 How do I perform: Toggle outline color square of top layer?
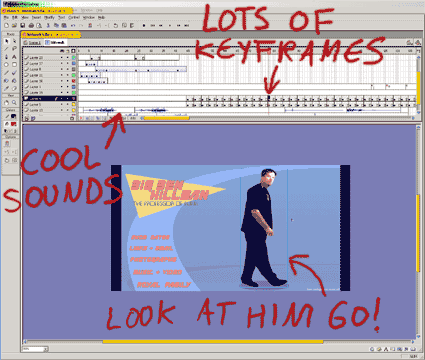[74, 58]
